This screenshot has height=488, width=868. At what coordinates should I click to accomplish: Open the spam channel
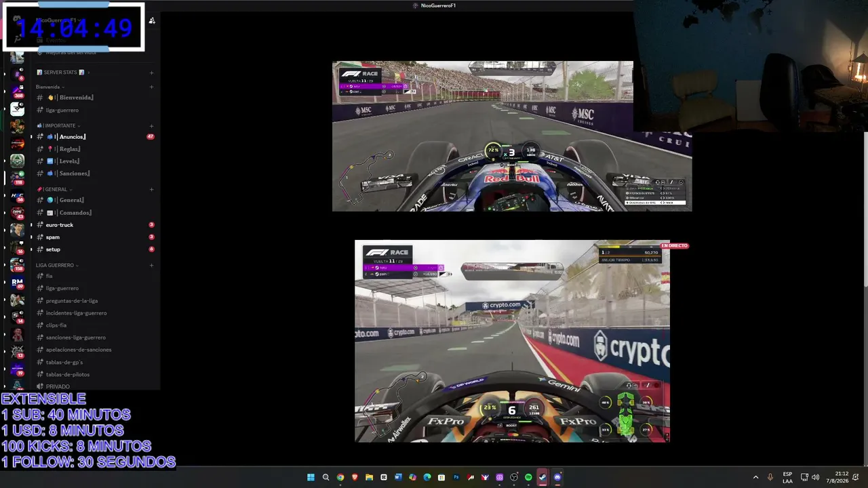95,237
